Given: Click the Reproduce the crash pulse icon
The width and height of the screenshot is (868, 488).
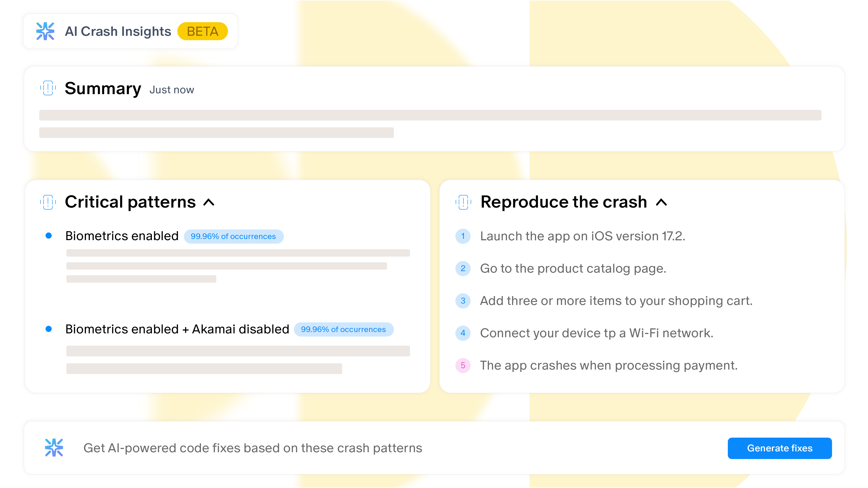Looking at the screenshot, I should click(x=463, y=202).
